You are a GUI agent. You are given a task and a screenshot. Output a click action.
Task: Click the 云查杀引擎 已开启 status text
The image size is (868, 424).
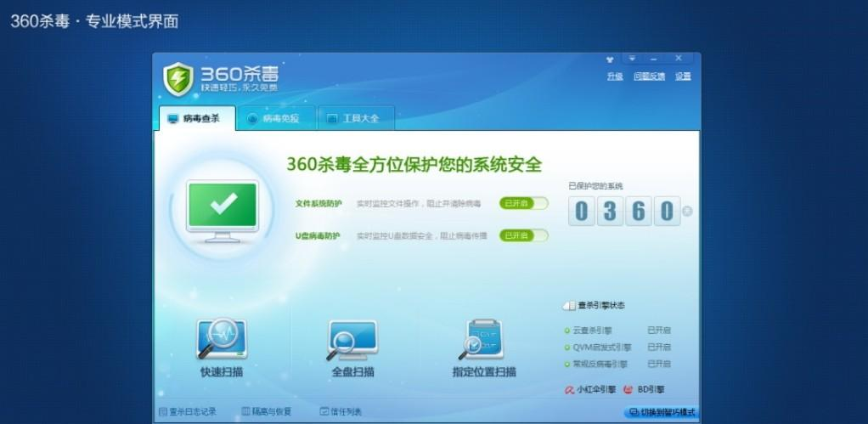(659, 331)
